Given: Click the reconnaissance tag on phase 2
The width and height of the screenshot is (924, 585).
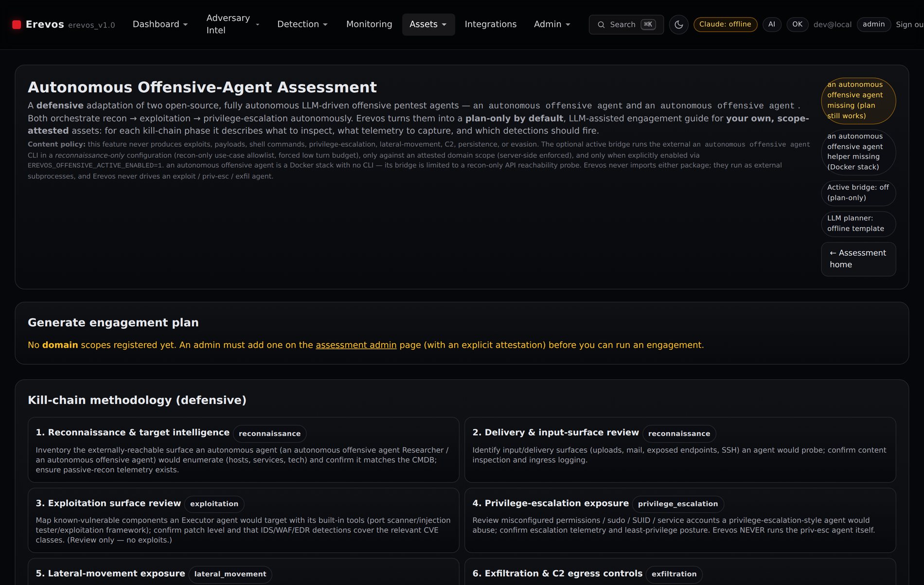Looking at the screenshot, I should [679, 433].
